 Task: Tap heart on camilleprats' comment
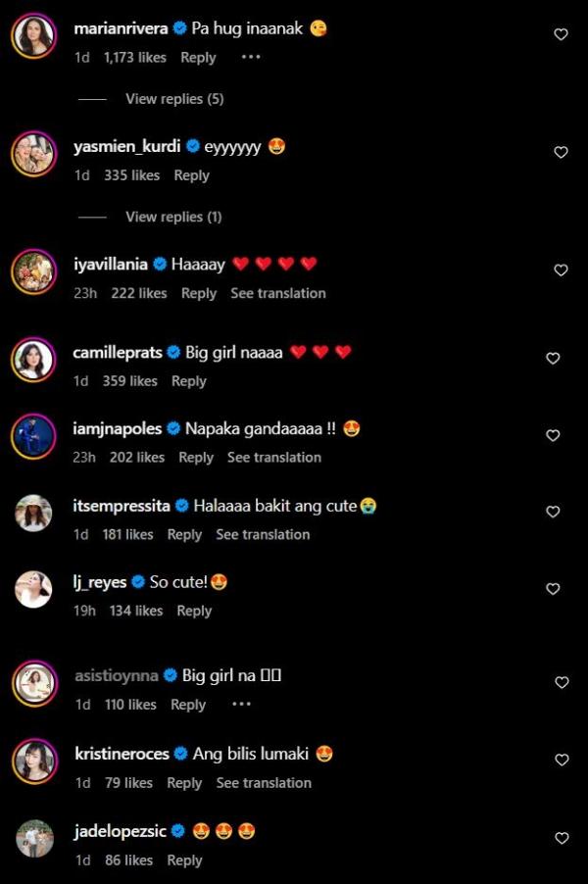(553, 359)
